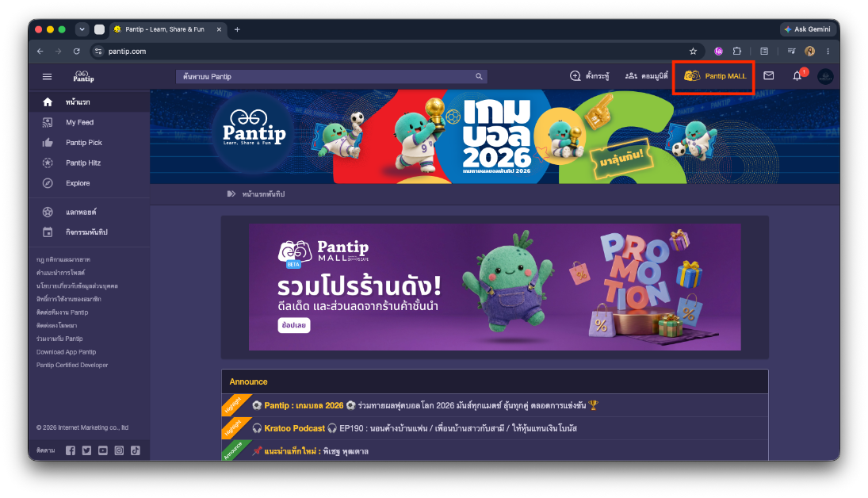The image size is (868, 498).
Task: Open the แนะนำแท็กใหม่ announcement
Action: click(x=311, y=451)
